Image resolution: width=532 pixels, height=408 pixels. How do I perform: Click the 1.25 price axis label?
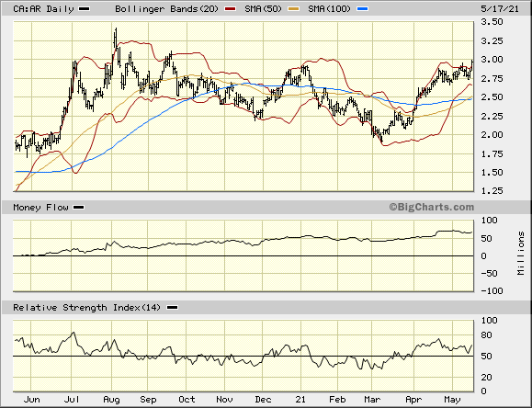click(x=492, y=191)
